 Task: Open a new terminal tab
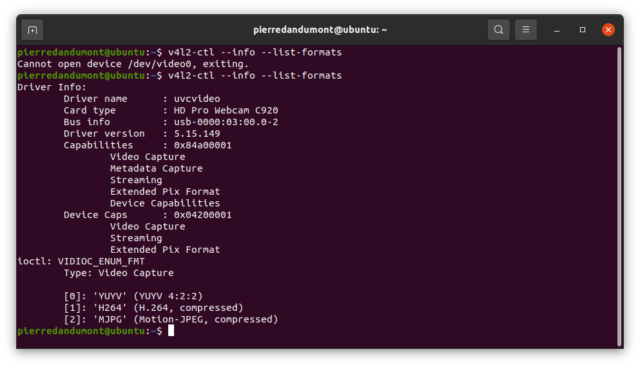[x=32, y=30]
